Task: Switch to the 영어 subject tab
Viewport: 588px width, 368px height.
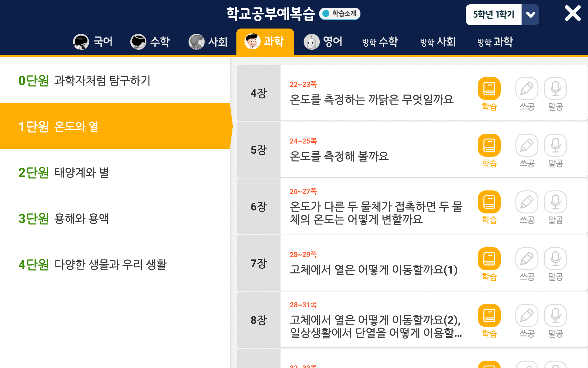Action: tap(323, 42)
